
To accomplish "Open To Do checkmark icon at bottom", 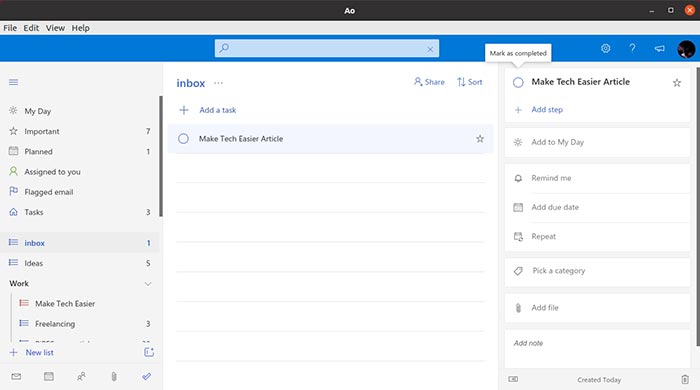I will [x=146, y=377].
